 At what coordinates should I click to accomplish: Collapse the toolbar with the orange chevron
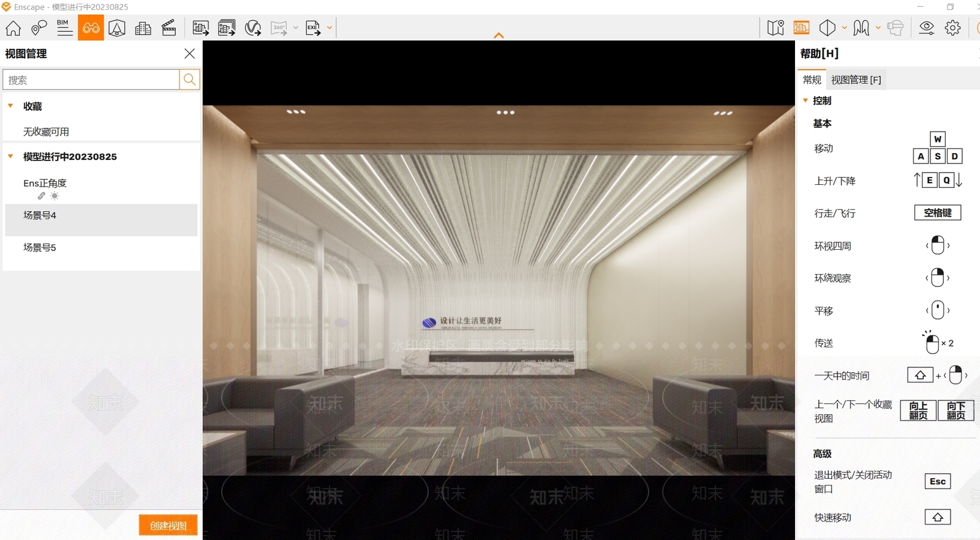499,36
